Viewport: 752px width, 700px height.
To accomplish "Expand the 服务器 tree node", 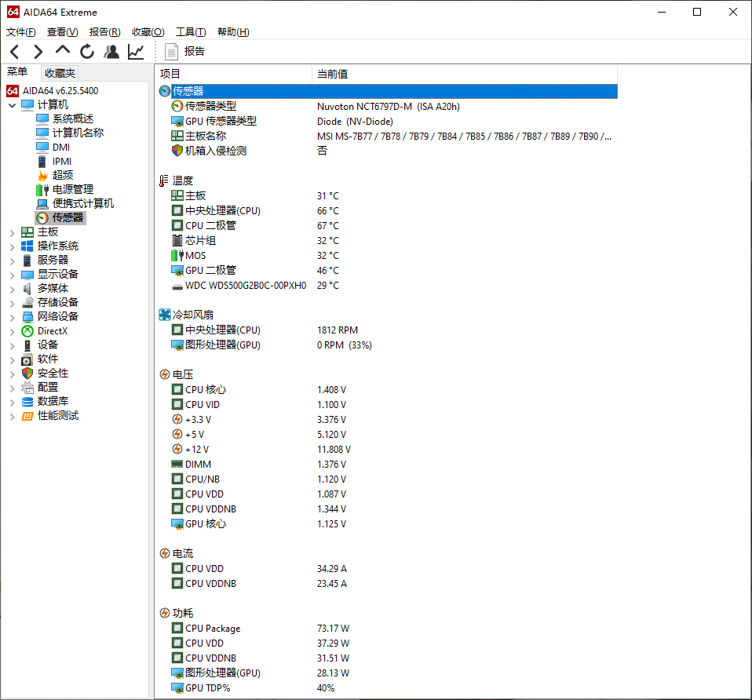I will coord(12,261).
